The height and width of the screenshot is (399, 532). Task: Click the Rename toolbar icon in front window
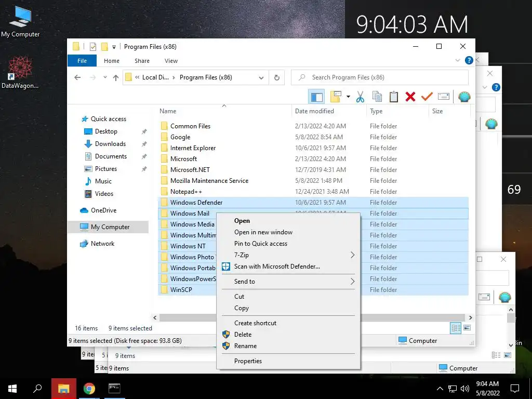(444, 97)
